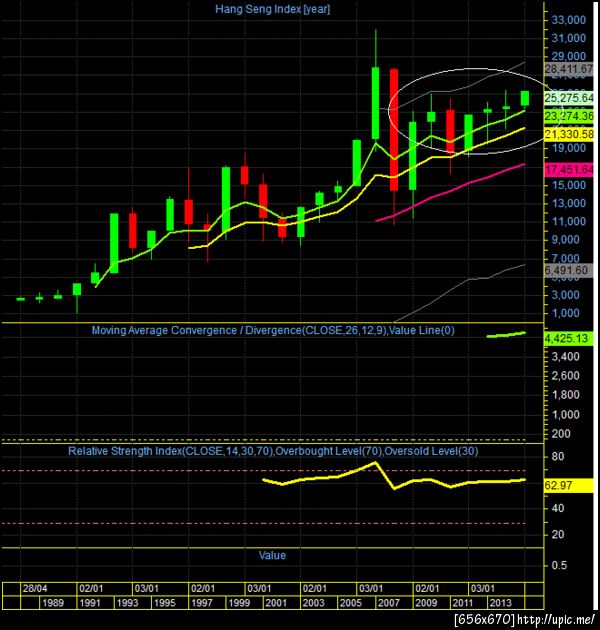This screenshot has width=600, height=630.
Task: Select the 23,274.36 green moving average label
Action: click(x=569, y=116)
